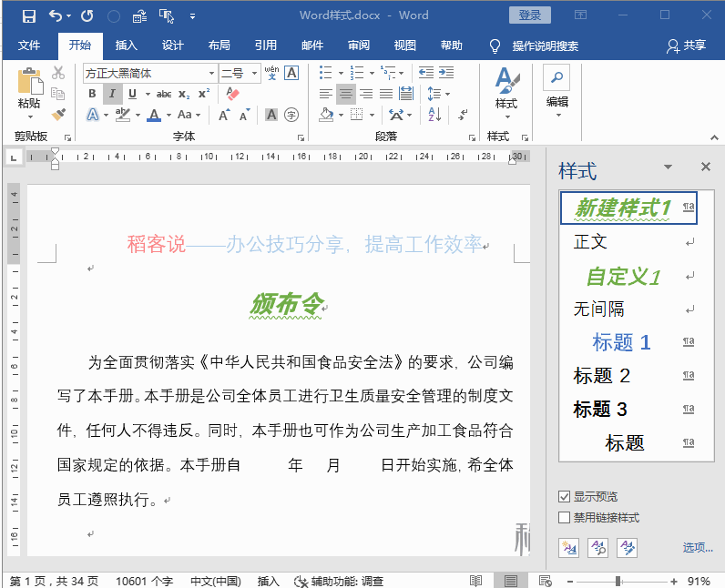Image resolution: width=725 pixels, height=588 pixels.
Task: Switch to the 设计 tab
Action: click(172, 46)
